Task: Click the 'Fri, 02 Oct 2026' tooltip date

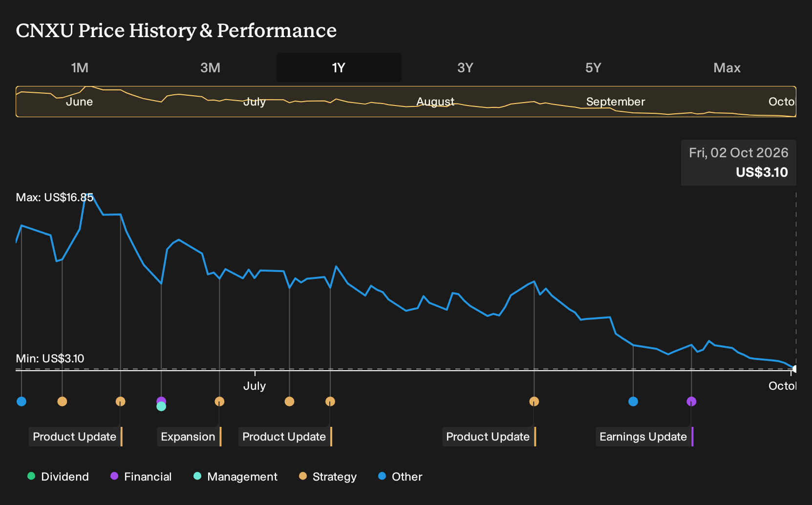Action: [739, 153]
